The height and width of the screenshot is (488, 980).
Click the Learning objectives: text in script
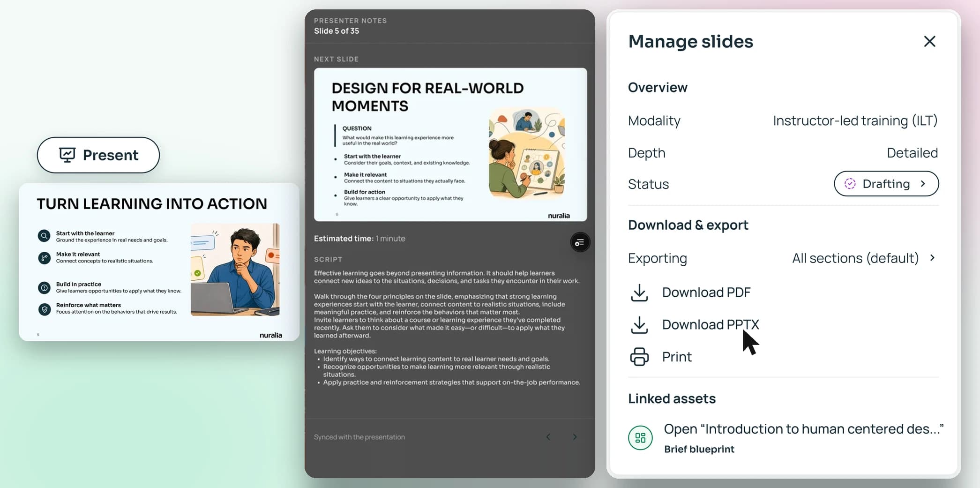pyautogui.click(x=345, y=351)
